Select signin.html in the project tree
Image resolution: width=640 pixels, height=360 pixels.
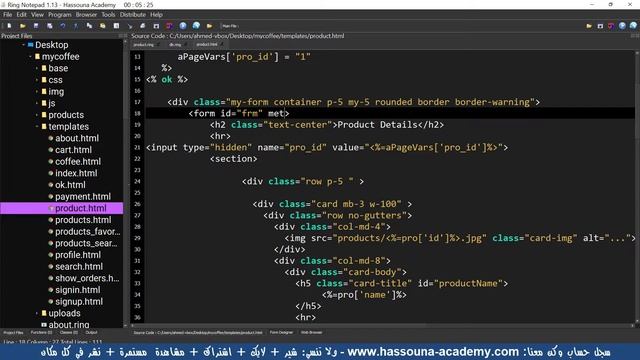[78, 290]
